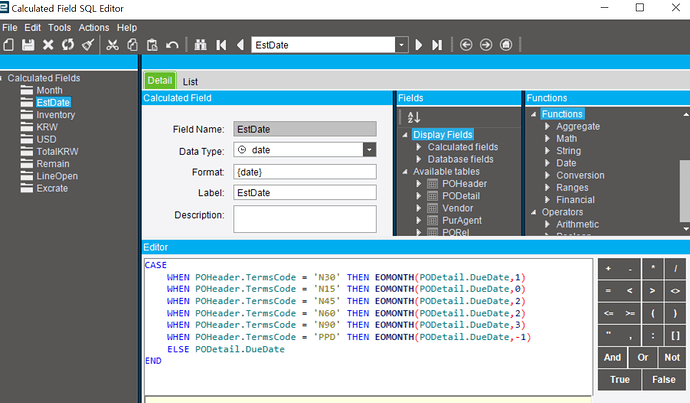
Task: Click the sort A-Z icon in Fields
Action: click(414, 117)
